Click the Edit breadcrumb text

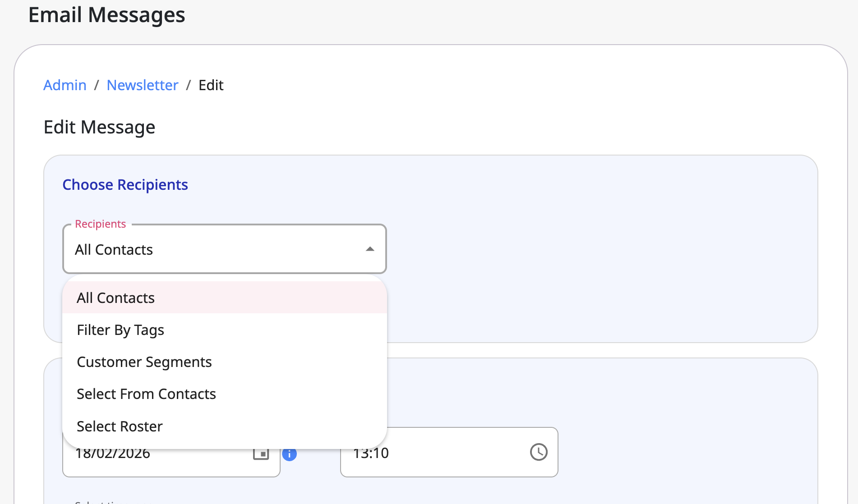(211, 85)
